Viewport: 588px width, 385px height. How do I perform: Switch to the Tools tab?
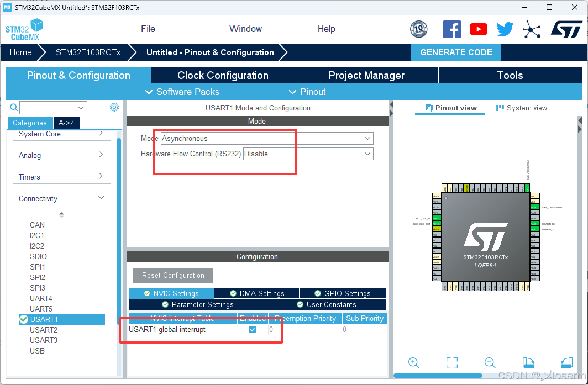tap(510, 75)
